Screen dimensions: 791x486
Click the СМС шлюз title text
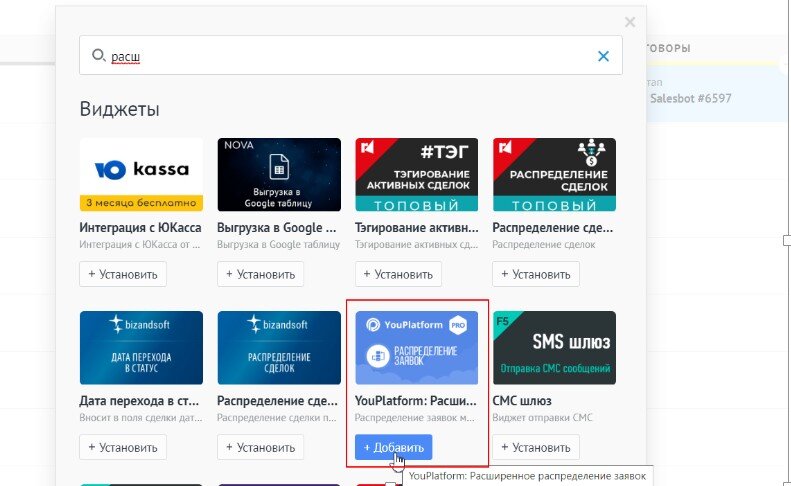point(522,401)
